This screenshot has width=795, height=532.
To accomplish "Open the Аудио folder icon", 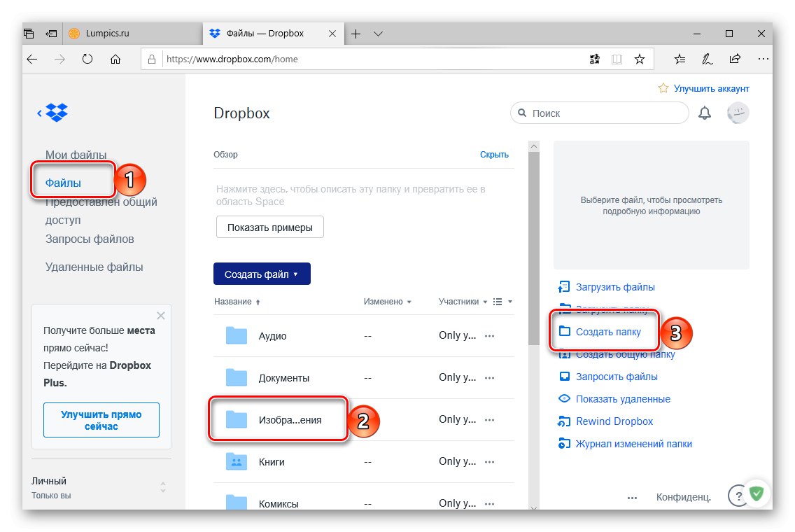I will [x=237, y=336].
